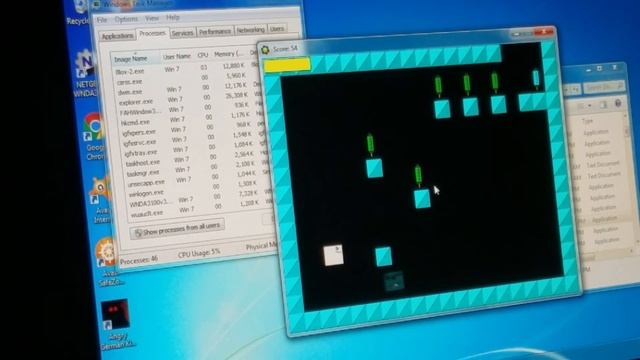Click the search box in Explorer window

point(603,87)
